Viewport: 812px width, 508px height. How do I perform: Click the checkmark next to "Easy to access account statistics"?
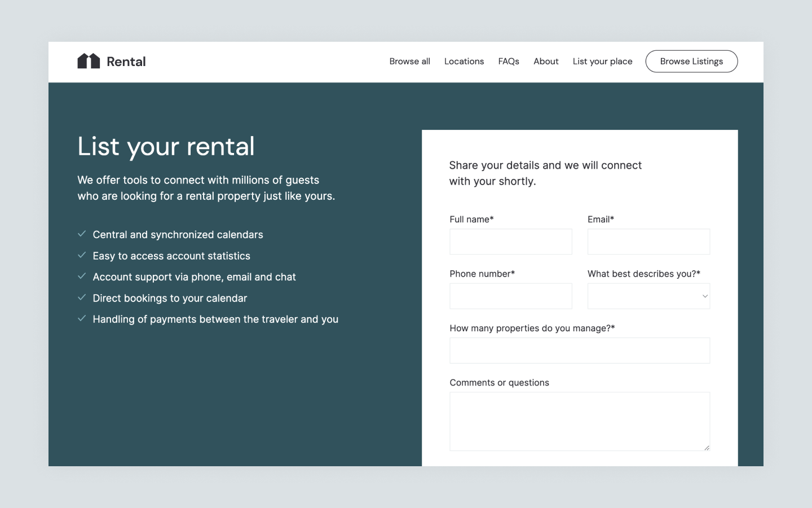82,255
